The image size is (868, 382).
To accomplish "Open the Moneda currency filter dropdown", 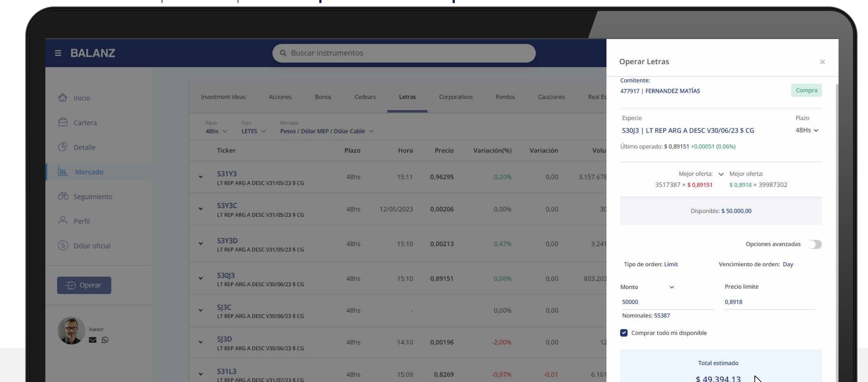I will (x=327, y=131).
